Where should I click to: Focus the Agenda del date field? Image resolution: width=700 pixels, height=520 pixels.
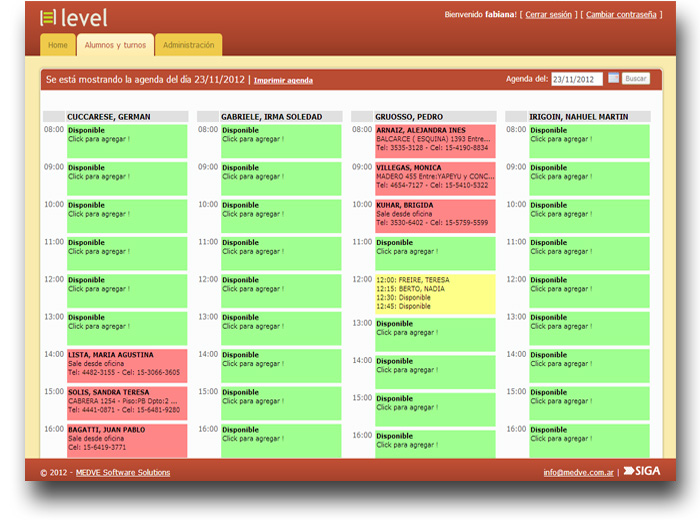[576, 79]
